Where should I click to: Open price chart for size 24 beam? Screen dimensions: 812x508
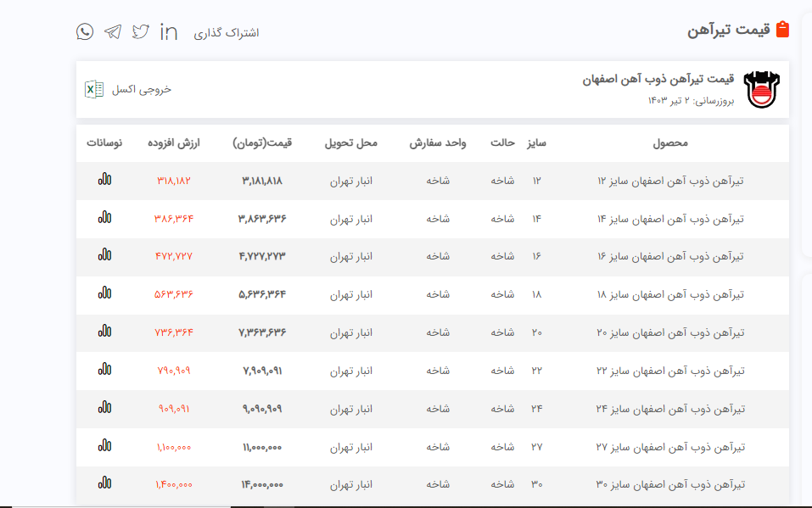coord(104,408)
